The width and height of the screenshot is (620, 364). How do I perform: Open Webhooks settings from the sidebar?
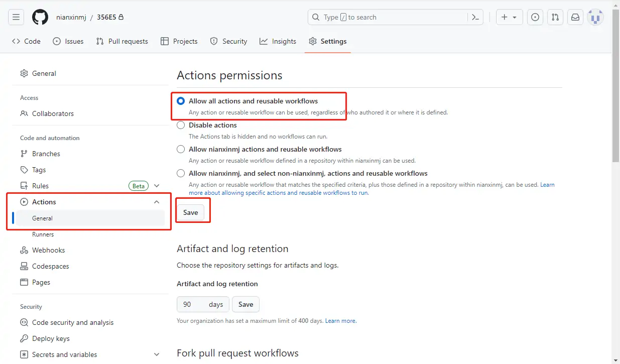coord(48,250)
